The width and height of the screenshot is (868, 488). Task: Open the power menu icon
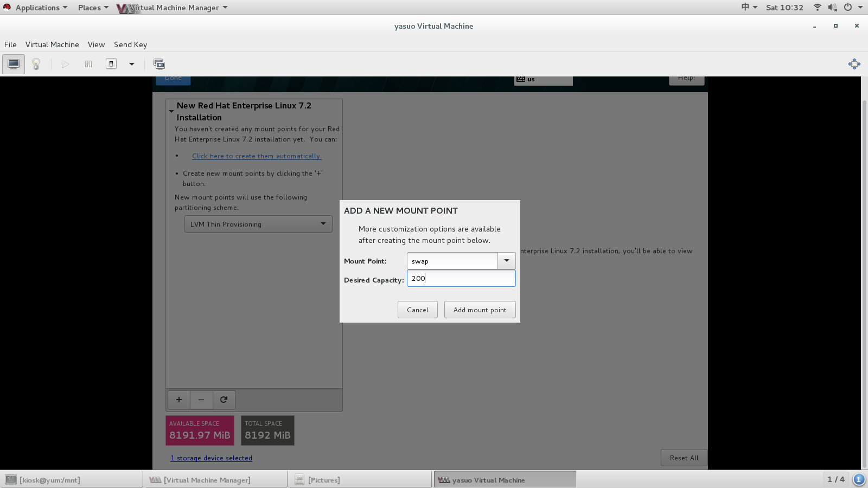tap(848, 7)
